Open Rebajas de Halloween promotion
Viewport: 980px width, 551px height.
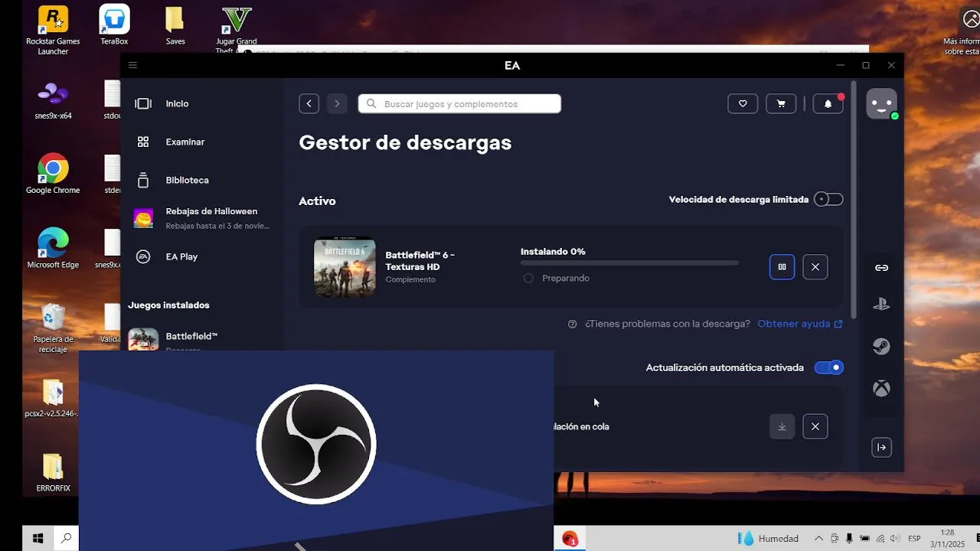202,218
